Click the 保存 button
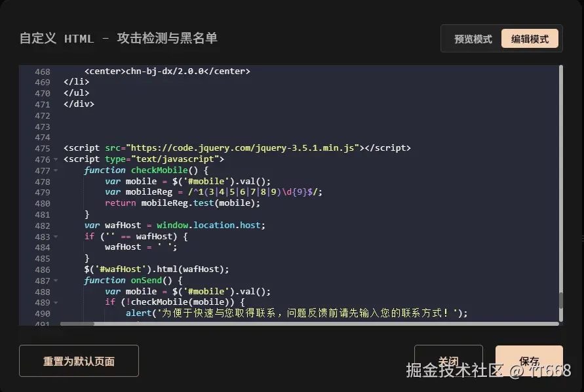Screen dimensions: 584x392 (529, 361)
